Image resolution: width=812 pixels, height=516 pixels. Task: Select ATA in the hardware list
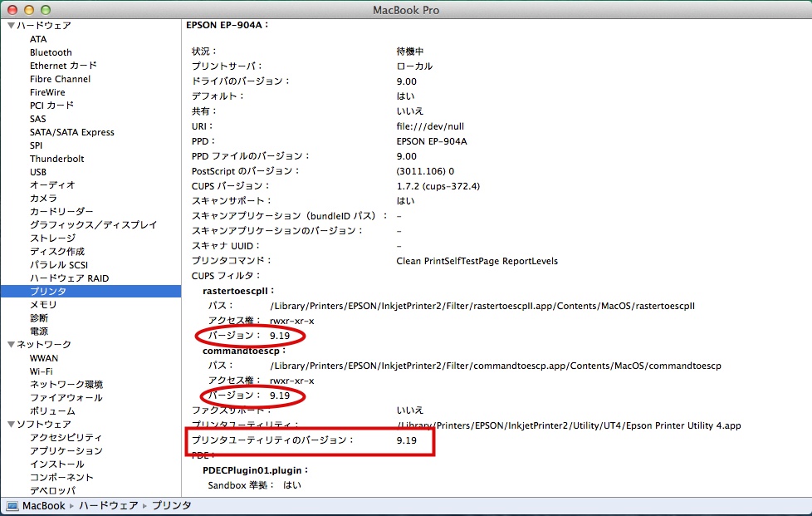click(38, 39)
